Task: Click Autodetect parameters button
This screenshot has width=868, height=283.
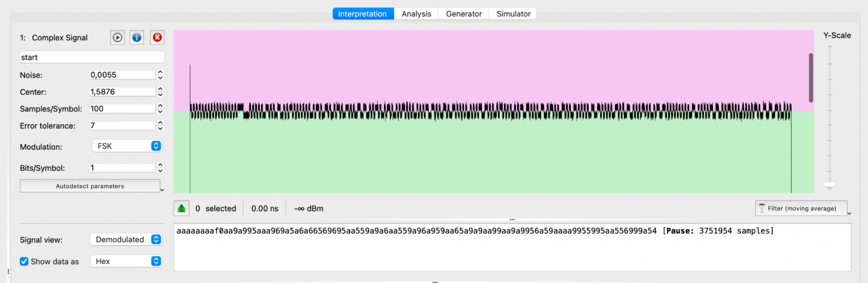Action: pos(90,186)
